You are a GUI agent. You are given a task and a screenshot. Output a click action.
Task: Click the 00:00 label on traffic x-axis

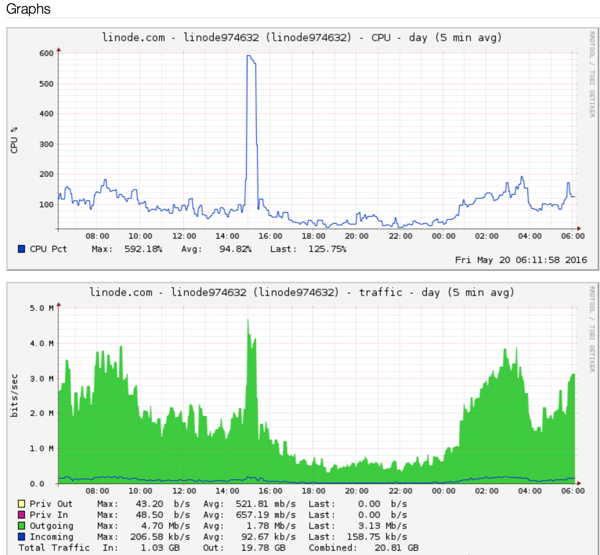(x=443, y=491)
